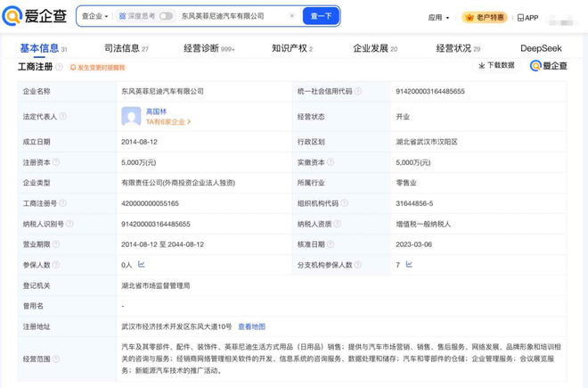Screen dimensions: 588x388
Task: Open the APP download link
Action: [x=527, y=18]
